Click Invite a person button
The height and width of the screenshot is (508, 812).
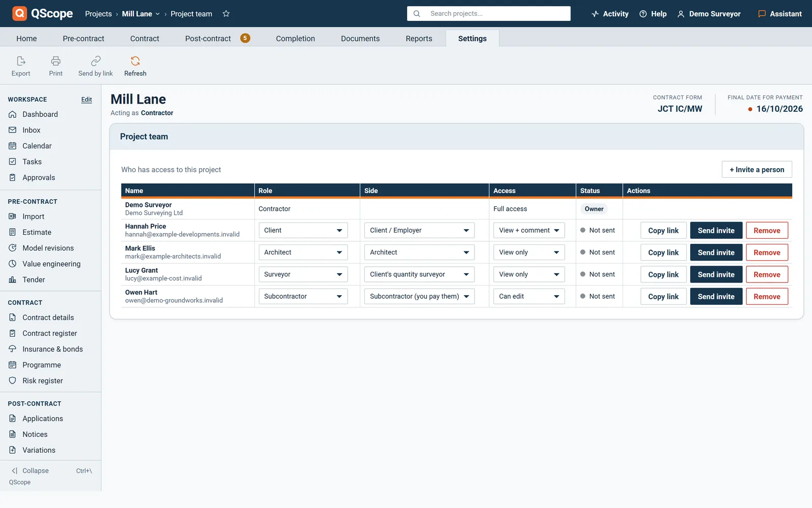tap(757, 170)
